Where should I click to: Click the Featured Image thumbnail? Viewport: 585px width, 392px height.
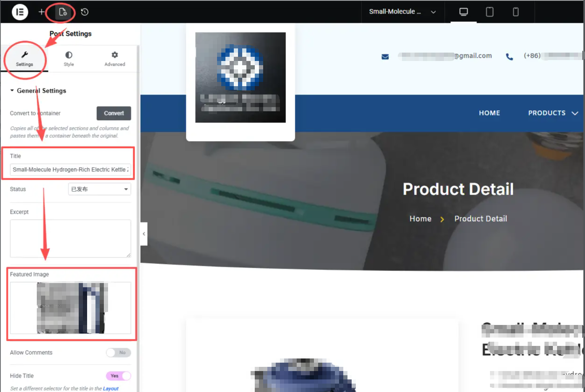pos(70,308)
